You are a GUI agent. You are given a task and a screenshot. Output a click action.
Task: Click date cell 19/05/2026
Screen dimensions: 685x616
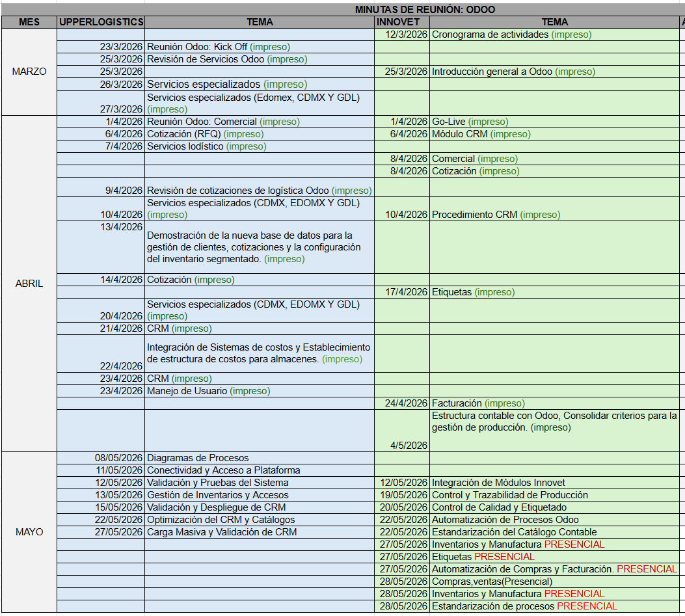coord(402,495)
